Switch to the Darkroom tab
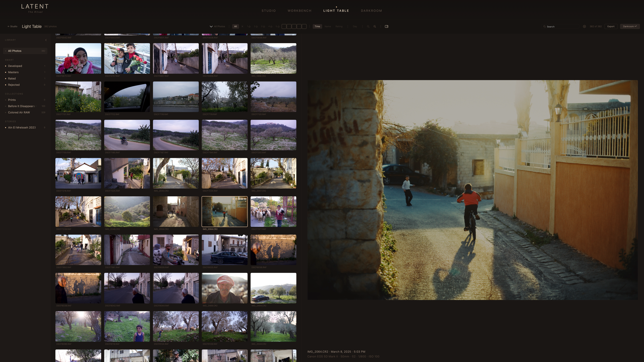The width and height of the screenshot is (644, 362). (372, 11)
